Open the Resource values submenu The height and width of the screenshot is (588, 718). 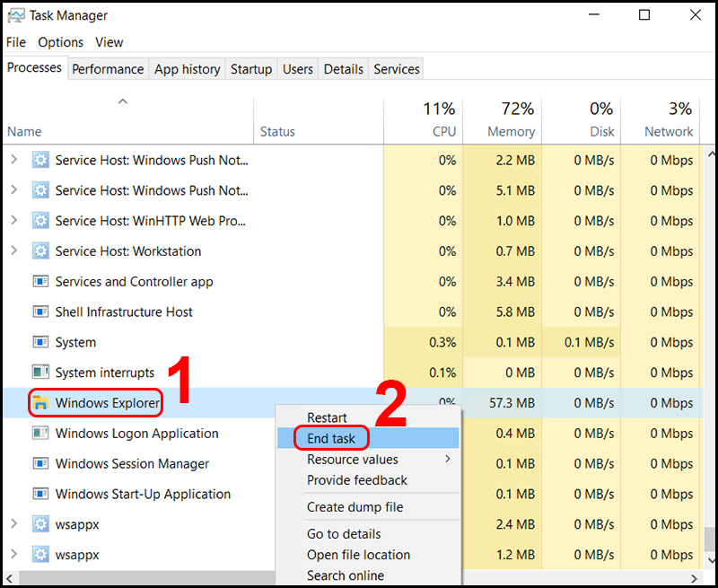pyautogui.click(x=355, y=460)
